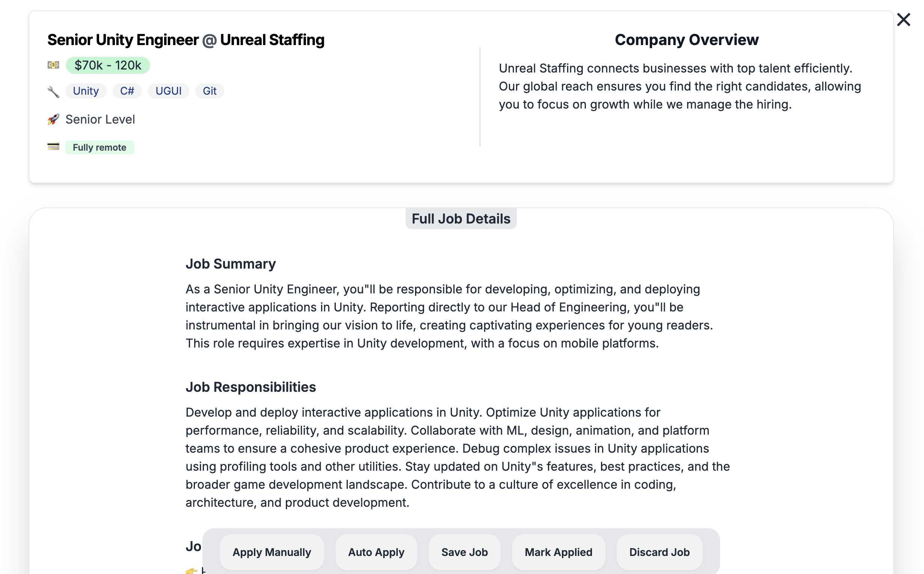Click the Company Overview heading
Screen dimensions: 924x574
click(x=687, y=40)
